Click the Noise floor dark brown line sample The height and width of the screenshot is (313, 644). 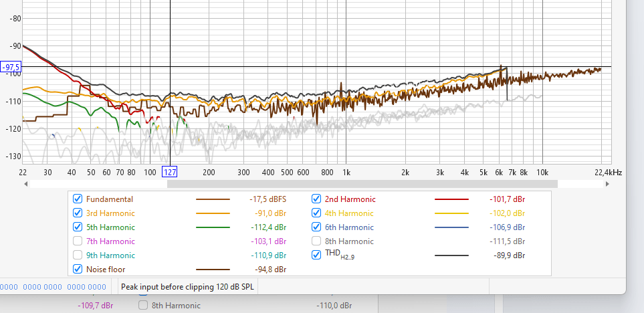[213, 270]
